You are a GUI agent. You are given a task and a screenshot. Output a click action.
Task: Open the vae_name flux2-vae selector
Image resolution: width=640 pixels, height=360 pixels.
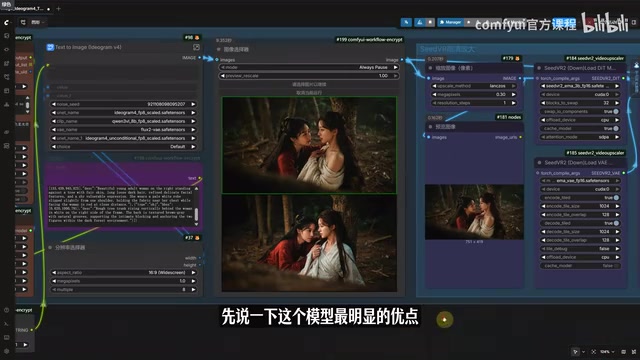(x=123, y=130)
